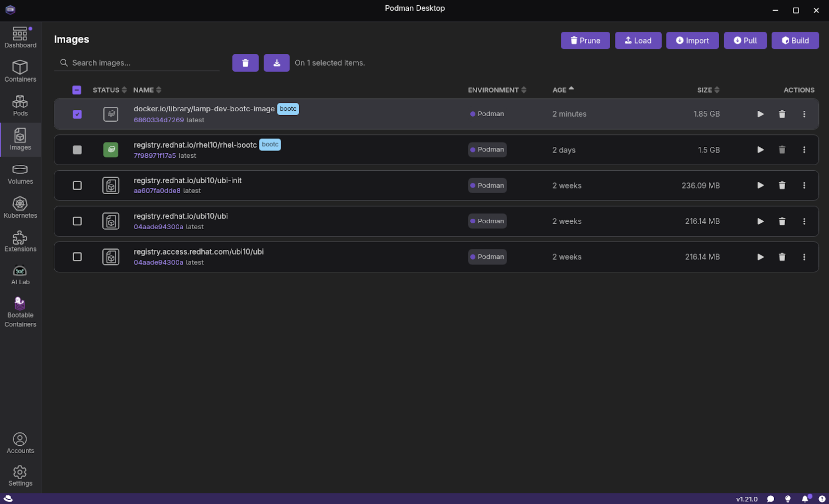Open the Containers section
Image resolution: width=829 pixels, height=504 pixels.
(20, 71)
